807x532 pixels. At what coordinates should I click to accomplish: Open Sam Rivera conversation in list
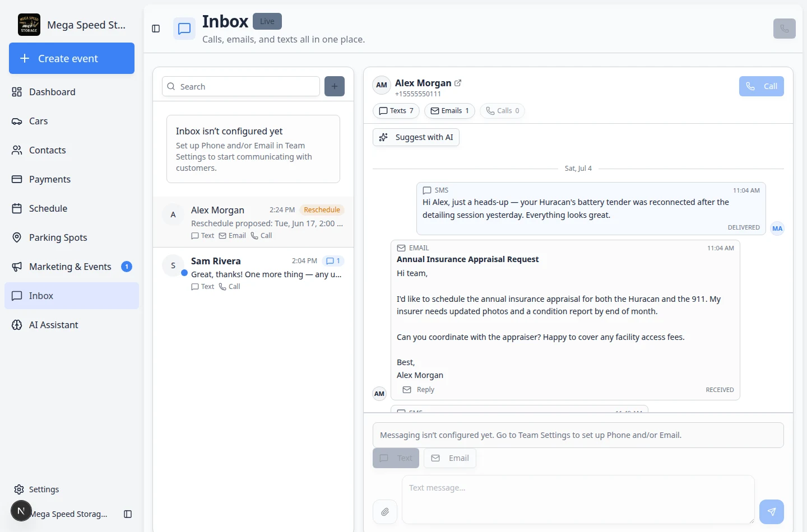coord(253,273)
